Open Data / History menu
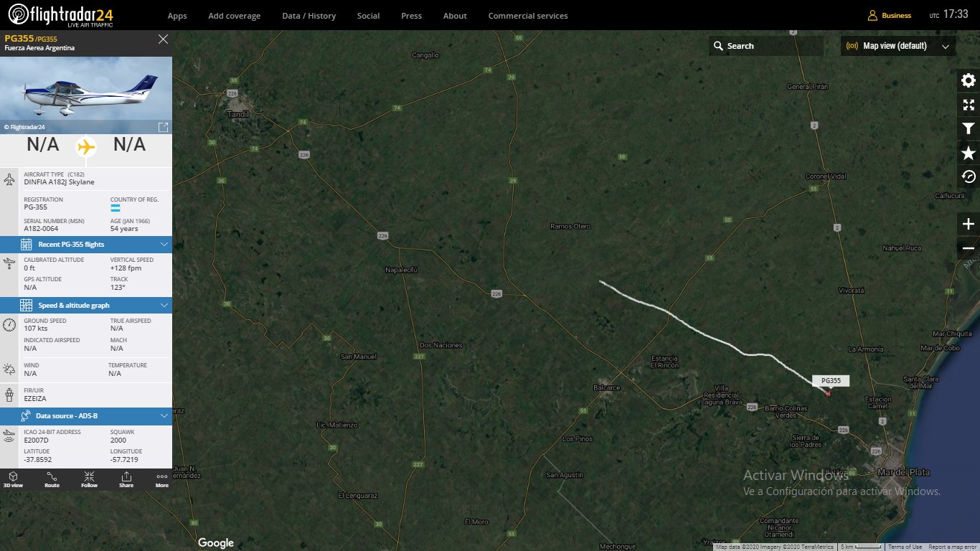The width and height of the screenshot is (980, 551). (308, 16)
